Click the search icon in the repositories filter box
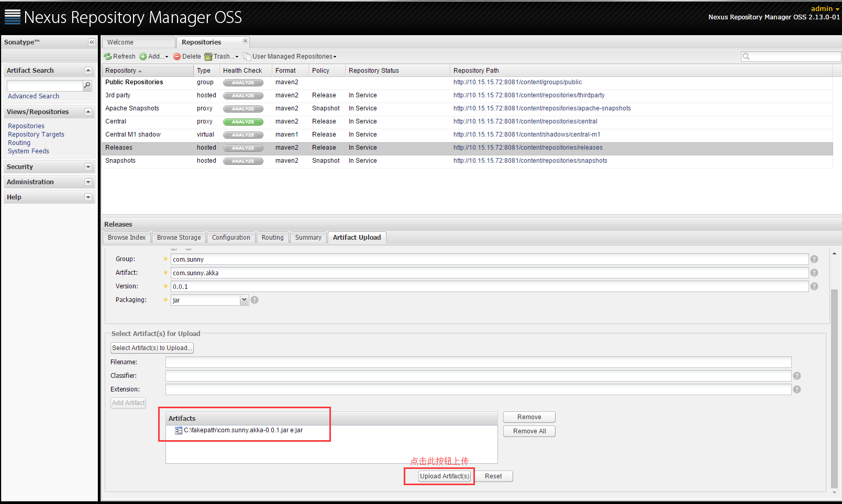 pos(746,57)
